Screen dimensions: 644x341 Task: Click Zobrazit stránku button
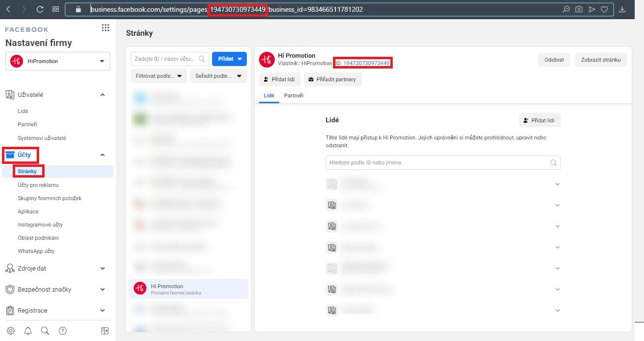(x=601, y=60)
